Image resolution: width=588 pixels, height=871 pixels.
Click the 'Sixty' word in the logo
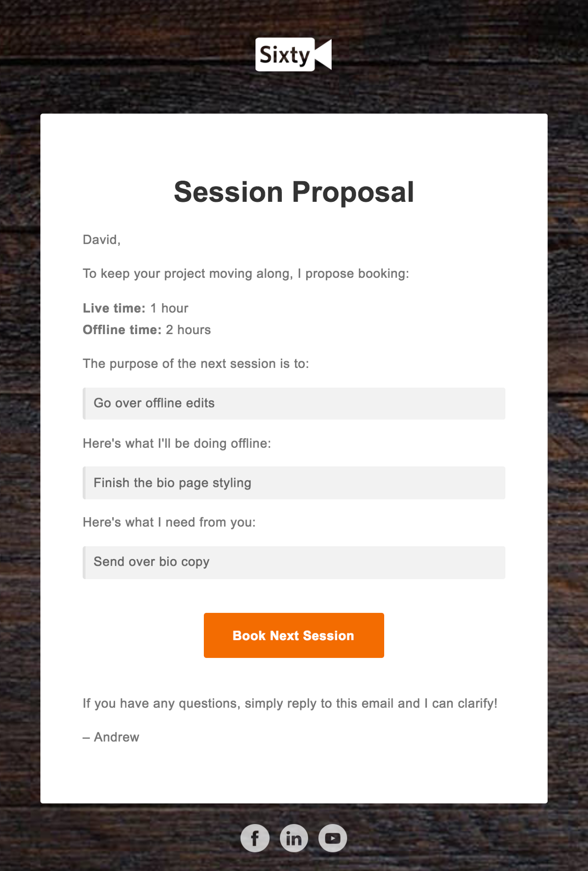pyautogui.click(x=285, y=55)
